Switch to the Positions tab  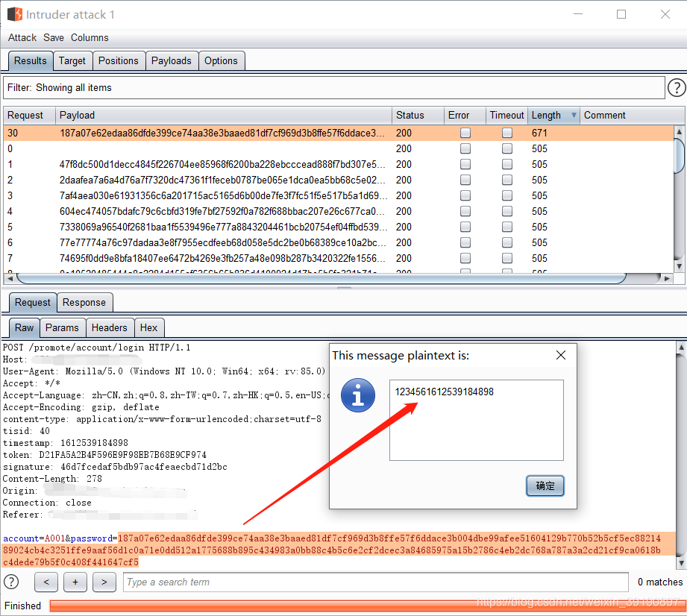119,61
